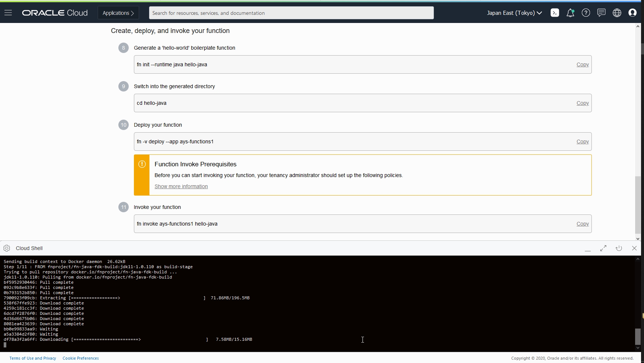Screen dimensions: 644x363
Task: Click the warning icon in prerequisites box
Action: (x=142, y=164)
